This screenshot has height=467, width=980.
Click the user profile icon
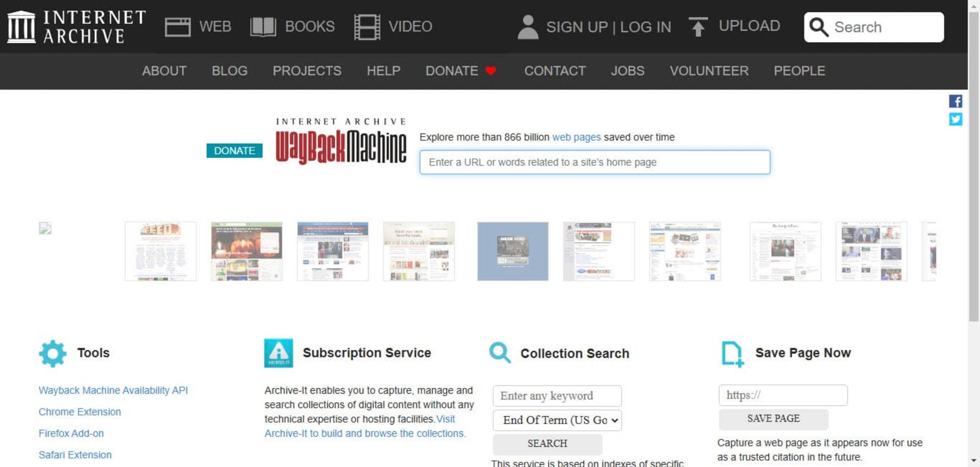tap(528, 27)
